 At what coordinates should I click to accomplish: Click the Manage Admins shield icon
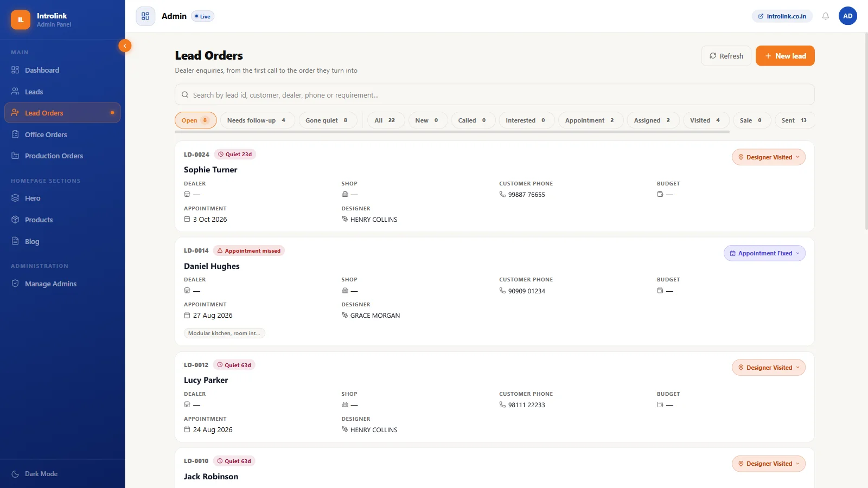(15, 284)
